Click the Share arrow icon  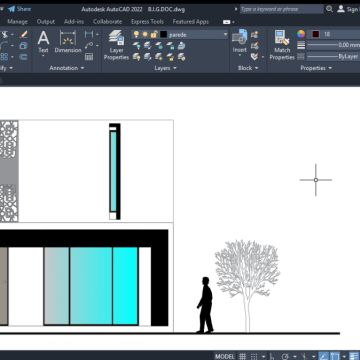click(12, 9)
